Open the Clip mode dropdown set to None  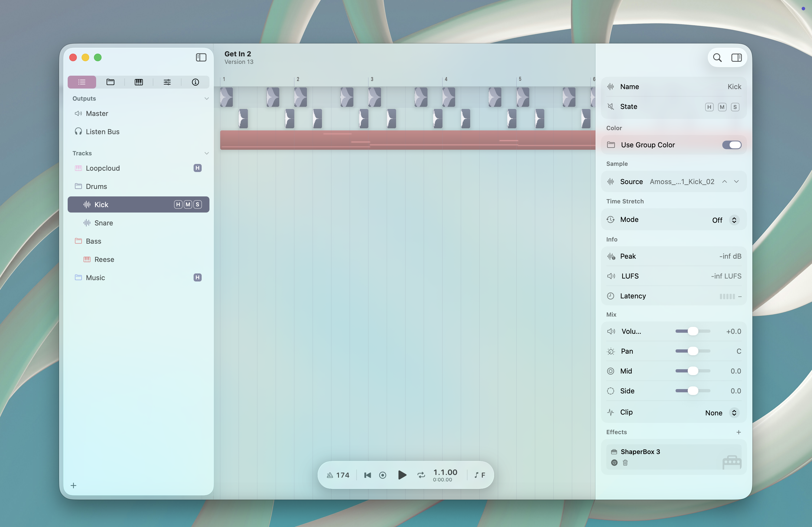[x=734, y=412]
